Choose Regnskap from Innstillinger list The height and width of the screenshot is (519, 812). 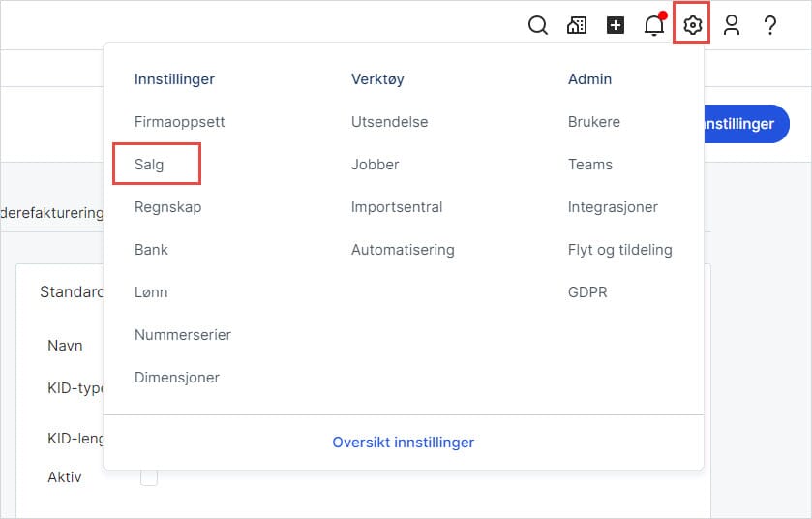pos(168,207)
